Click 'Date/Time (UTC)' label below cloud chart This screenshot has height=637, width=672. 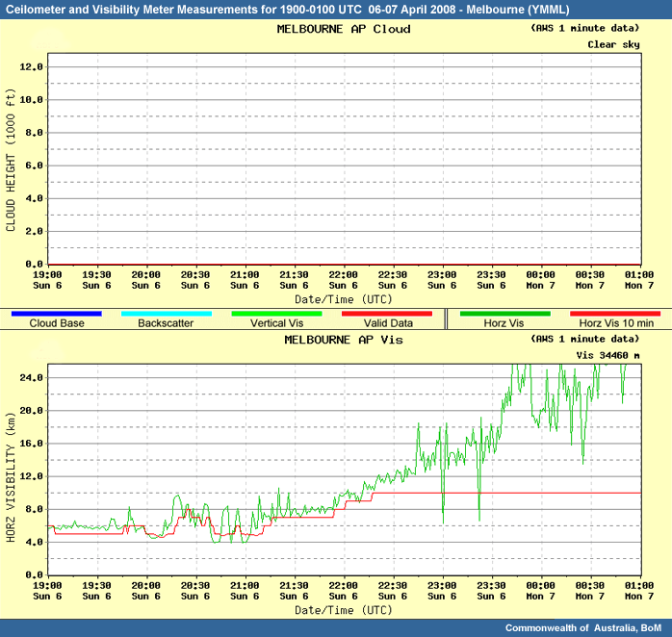(344, 299)
